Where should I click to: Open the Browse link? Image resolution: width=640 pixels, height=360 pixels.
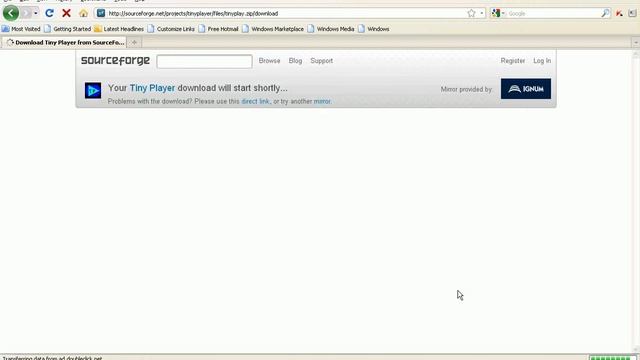(269, 61)
